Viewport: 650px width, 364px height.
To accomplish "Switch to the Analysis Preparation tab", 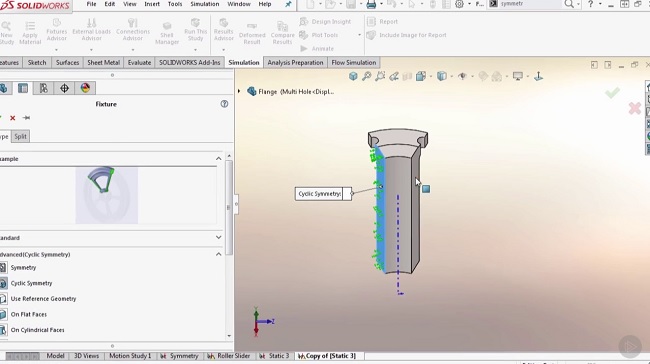I will pos(295,63).
